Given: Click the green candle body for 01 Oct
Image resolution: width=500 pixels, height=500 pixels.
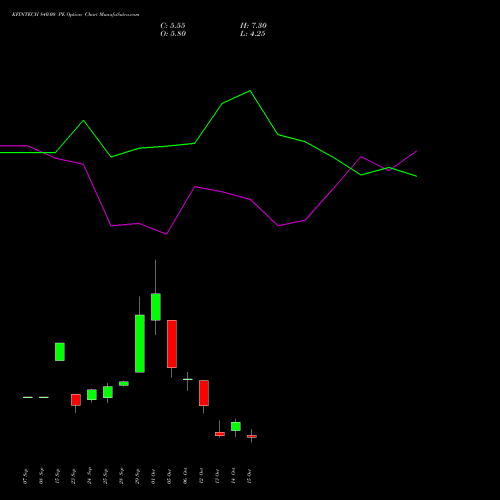Looking at the screenshot, I should 156,307.
